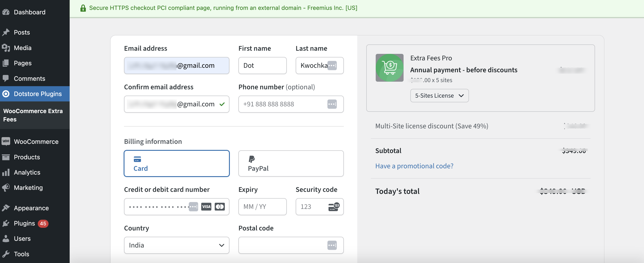Click the Last name field containing Kwochka
Viewport: 644px width, 263px height.
coord(320,66)
